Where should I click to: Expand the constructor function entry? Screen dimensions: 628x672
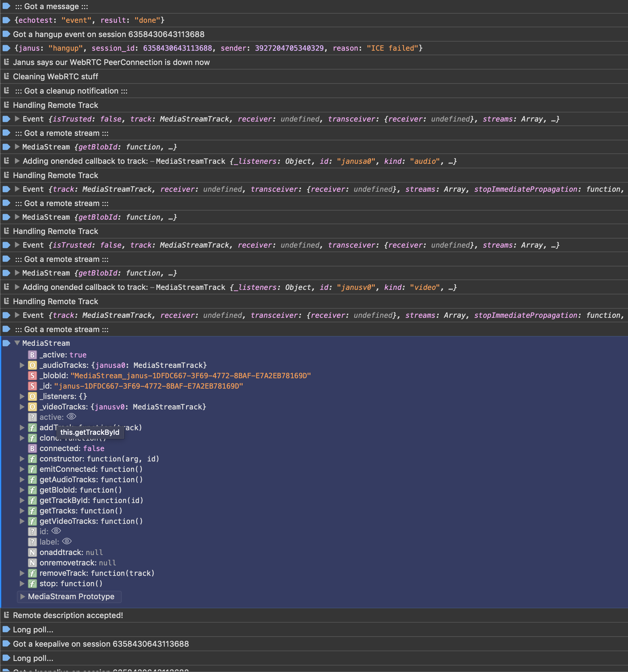click(x=22, y=459)
